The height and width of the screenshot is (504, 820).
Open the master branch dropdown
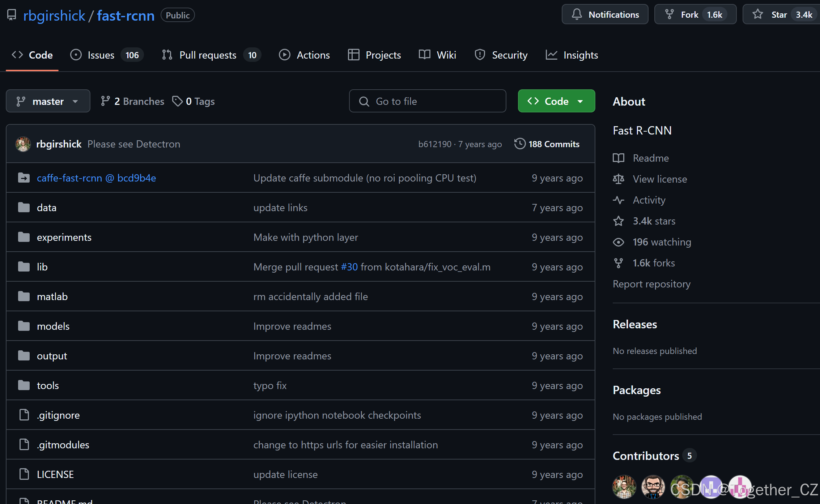pos(48,101)
